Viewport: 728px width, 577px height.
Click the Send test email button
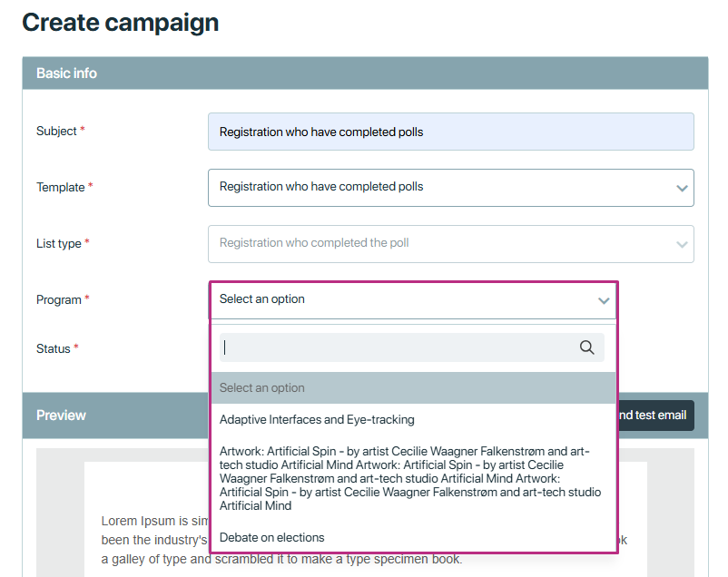655,415
